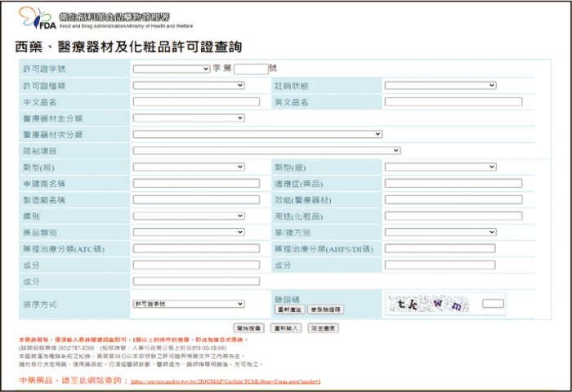Expand the 藥品類別 dropdown
This screenshot has width=572, height=392.
click(189, 232)
